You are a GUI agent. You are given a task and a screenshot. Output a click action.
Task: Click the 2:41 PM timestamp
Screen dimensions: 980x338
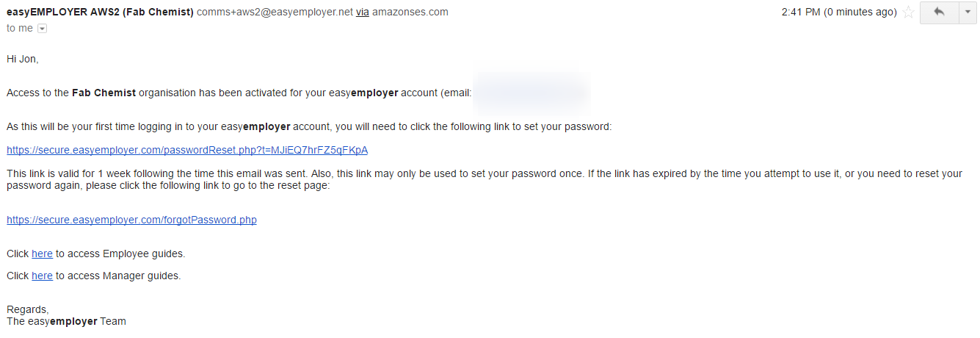pos(840,12)
